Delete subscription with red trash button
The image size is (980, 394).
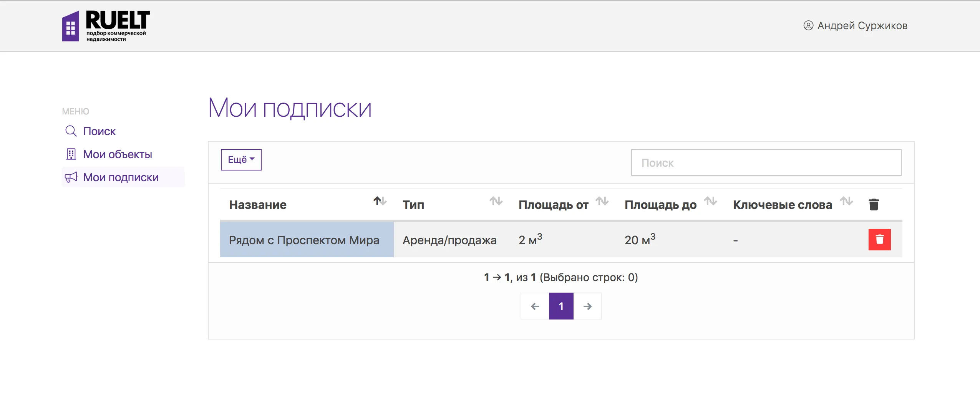(x=879, y=240)
